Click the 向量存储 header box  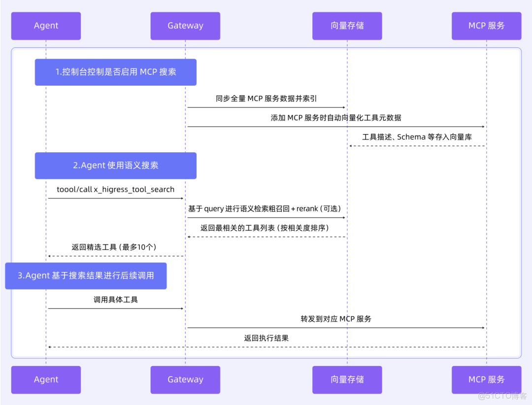pyautogui.click(x=347, y=26)
